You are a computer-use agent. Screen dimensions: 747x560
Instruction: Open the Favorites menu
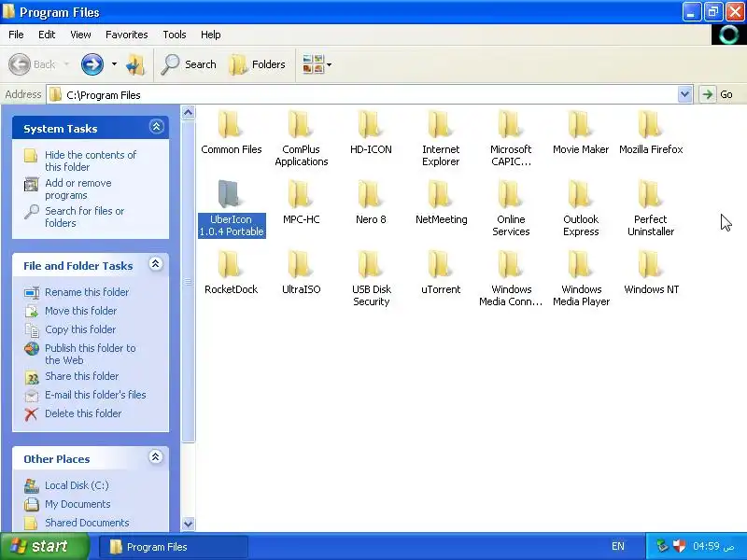pyautogui.click(x=127, y=35)
